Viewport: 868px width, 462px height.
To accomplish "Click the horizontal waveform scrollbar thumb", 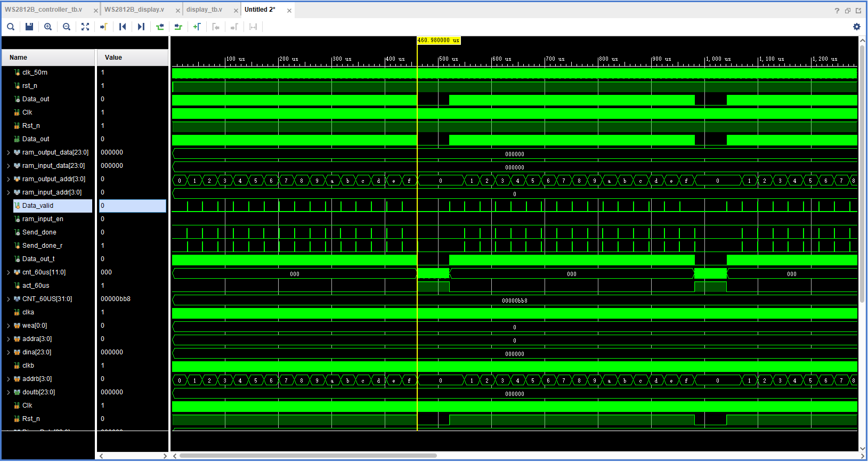I will pyautogui.click(x=308, y=456).
